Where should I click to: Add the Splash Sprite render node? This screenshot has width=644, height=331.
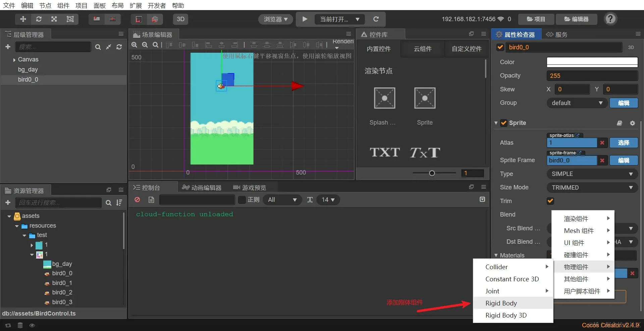coord(384,98)
